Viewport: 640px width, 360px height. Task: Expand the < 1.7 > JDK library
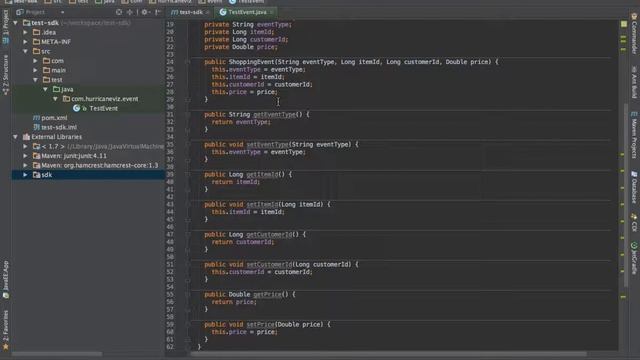(25, 146)
